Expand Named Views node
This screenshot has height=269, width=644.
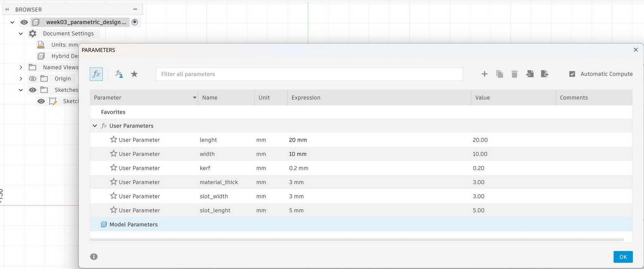tap(21, 67)
